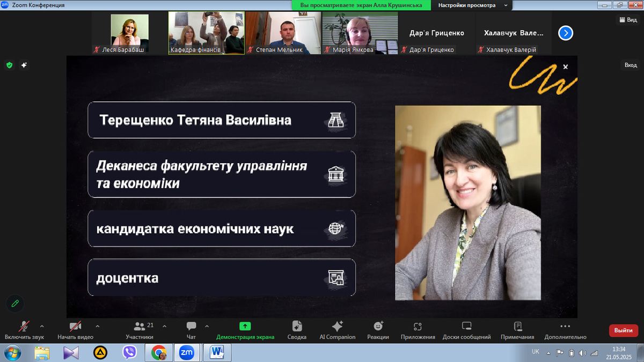
Task: Select Халавчук Валерій participant tile
Action: pos(513,33)
